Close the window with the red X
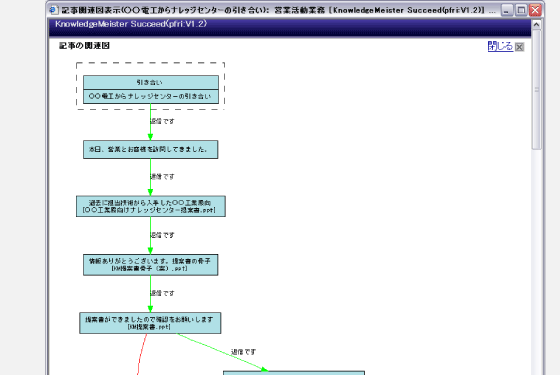The height and width of the screenshot is (375, 560). (535, 10)
